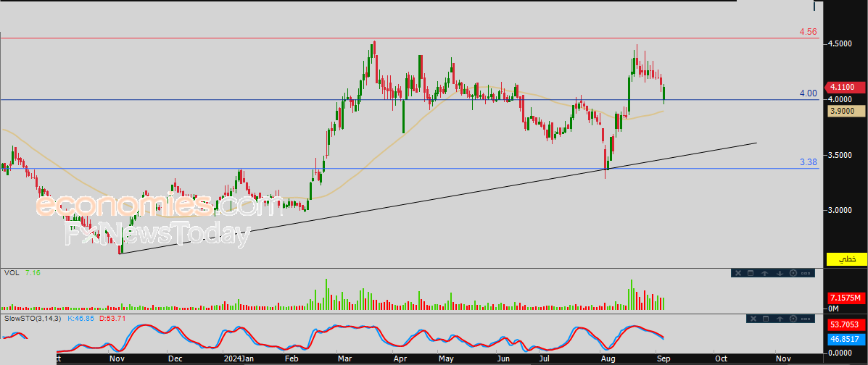Open more options for VOL panel
Screen dimensions: 868x365
tap(806, 273)
